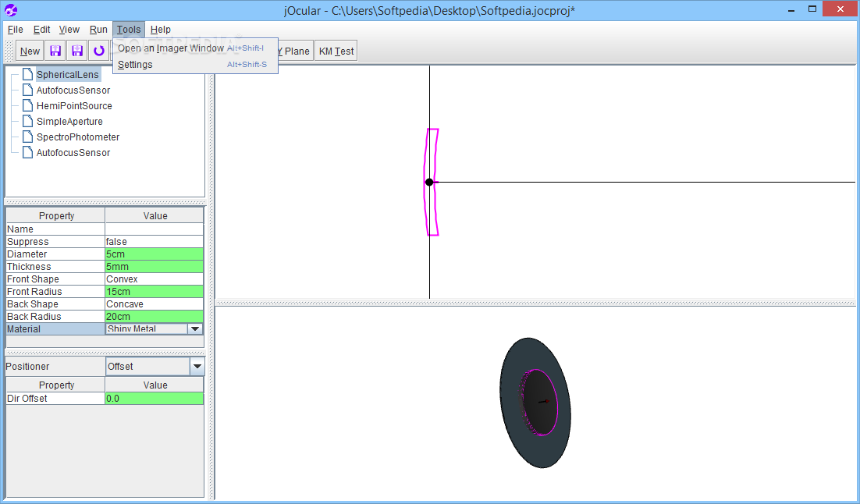The height and width of the screenshot is (504, 860).
Task: Click the Value column header in lens table
Action: pyautogui.click(x=155, y=215)
